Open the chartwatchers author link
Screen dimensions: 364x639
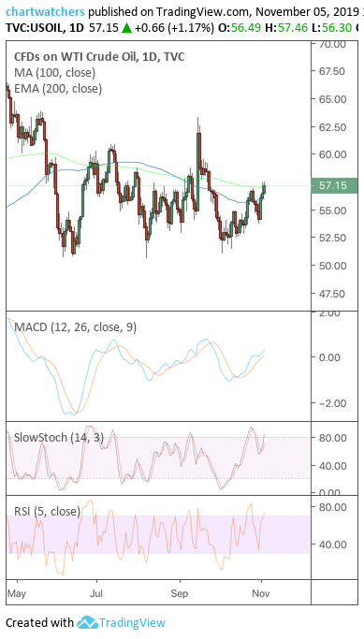[x=45, y=12]
